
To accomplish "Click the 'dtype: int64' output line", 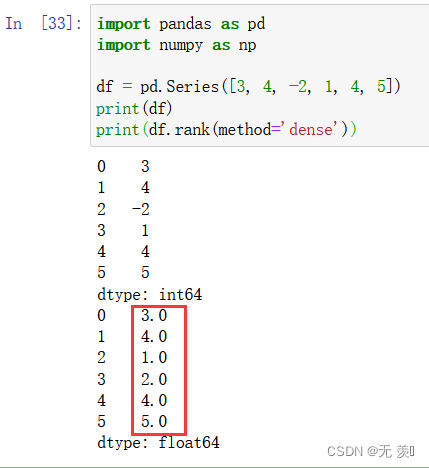I will click(x=150, y=295).
